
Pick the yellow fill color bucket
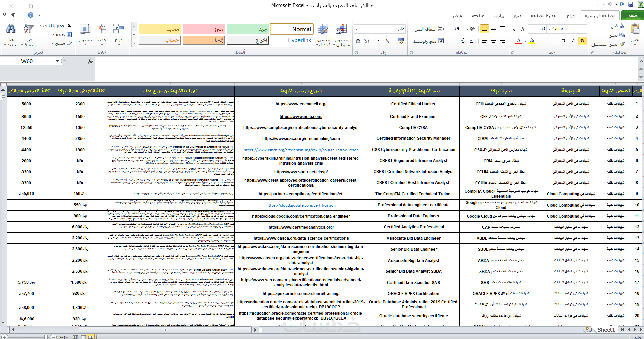532,41
